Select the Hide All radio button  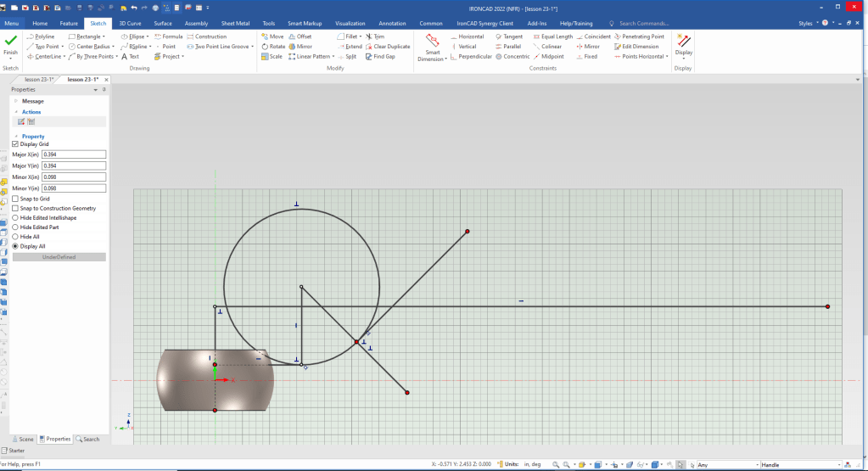[x=15, y=237]
